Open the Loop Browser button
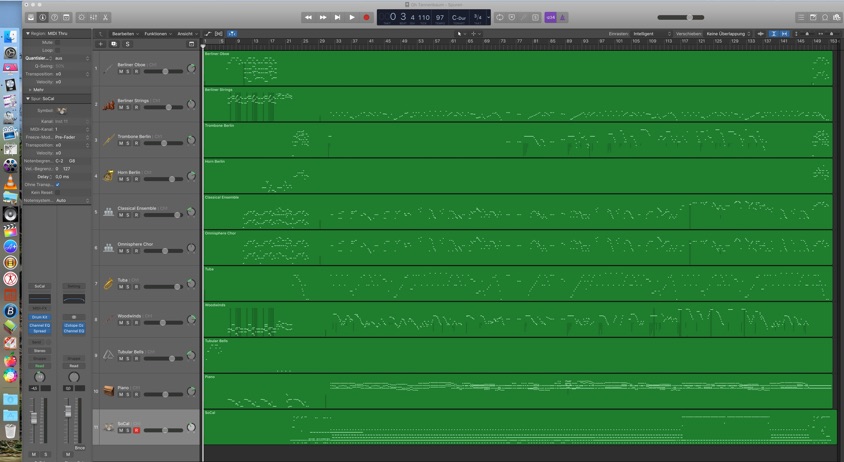Image resolution: width=844 pixels, height=462 pixels. click(x=825, y=17)
